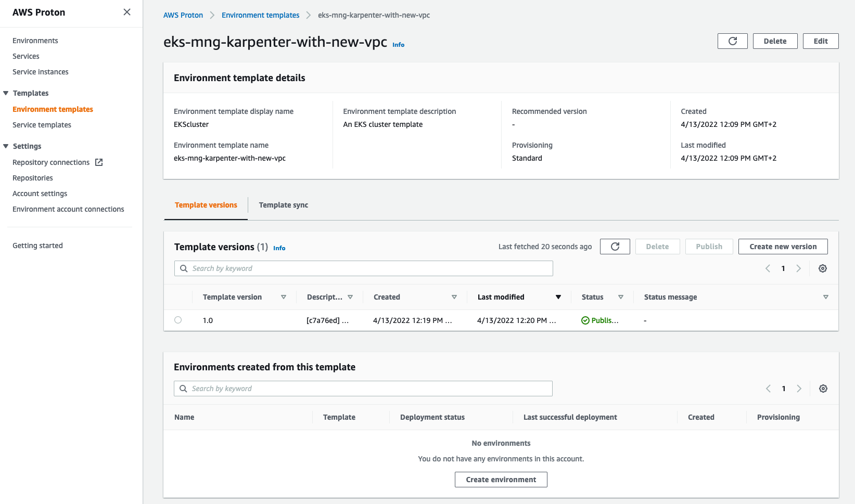Open external link icon beside Repository connections

[x=99, y=162]
